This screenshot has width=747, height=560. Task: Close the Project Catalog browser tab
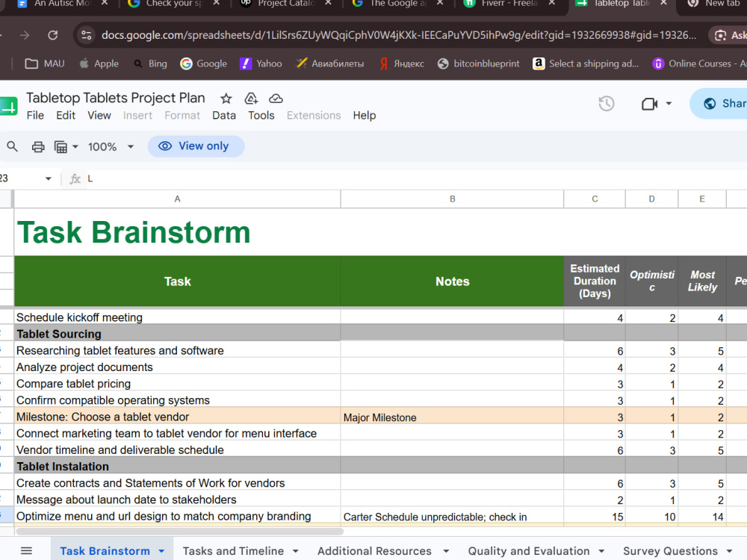[328, 3]
